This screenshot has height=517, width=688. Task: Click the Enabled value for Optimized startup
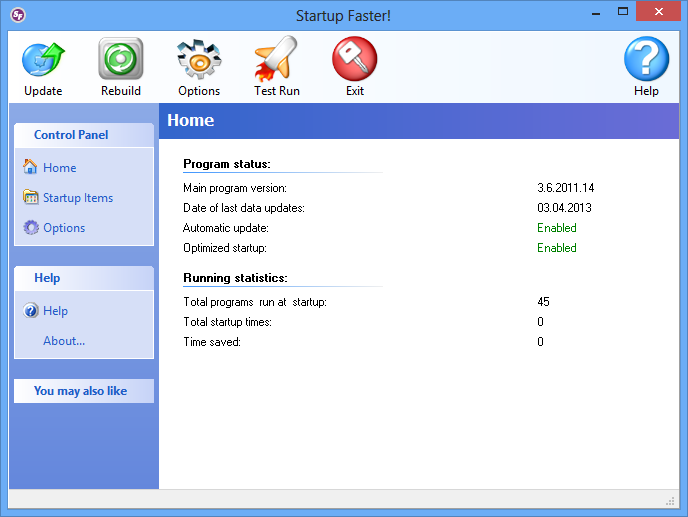pos(556,248)
